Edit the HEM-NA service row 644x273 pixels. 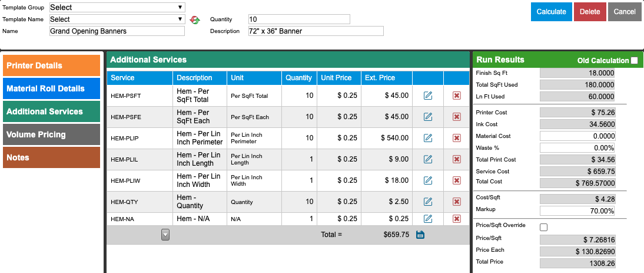click(x=427, y=219)
